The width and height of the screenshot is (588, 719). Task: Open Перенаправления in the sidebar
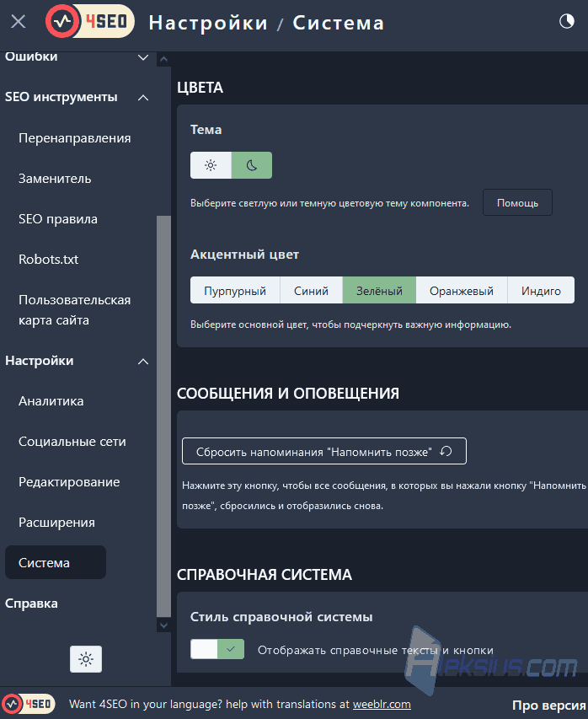point(75,138)
